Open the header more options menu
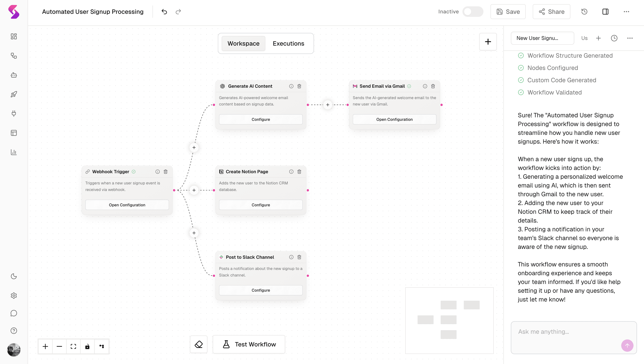 626,12
